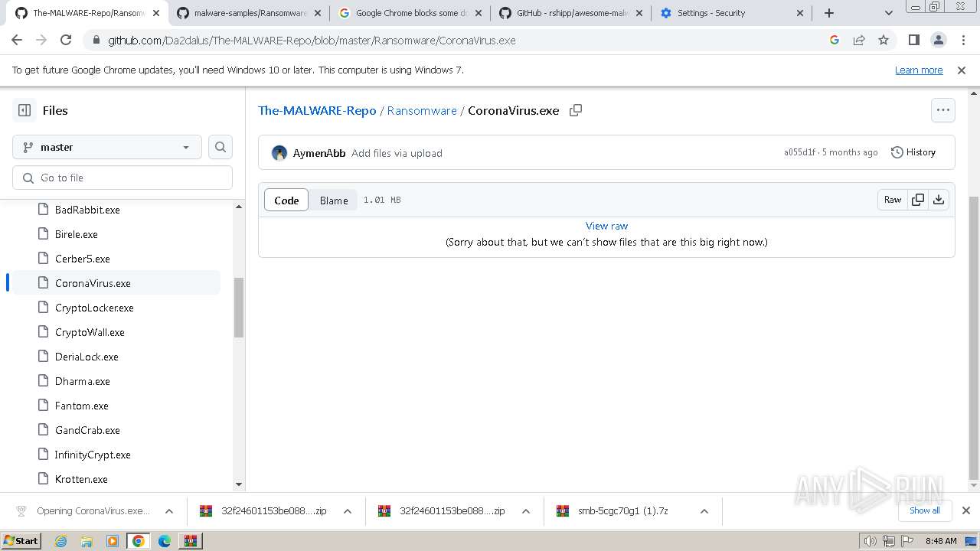The width and height of the screenshot is (980, 551).
Task: Copy file path icon next to CoronaVirus.exe
Action: click(576, 110)
